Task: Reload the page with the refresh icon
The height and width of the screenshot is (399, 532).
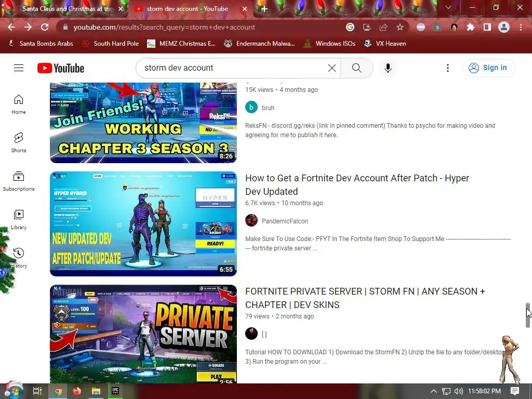Action: click(x=45, y=27)
